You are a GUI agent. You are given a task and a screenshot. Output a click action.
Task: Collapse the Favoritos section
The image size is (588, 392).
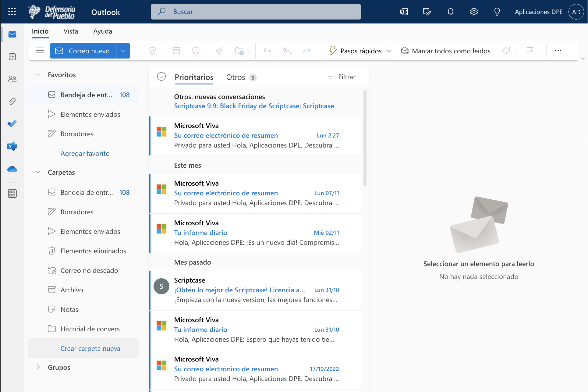click(38, 75)
